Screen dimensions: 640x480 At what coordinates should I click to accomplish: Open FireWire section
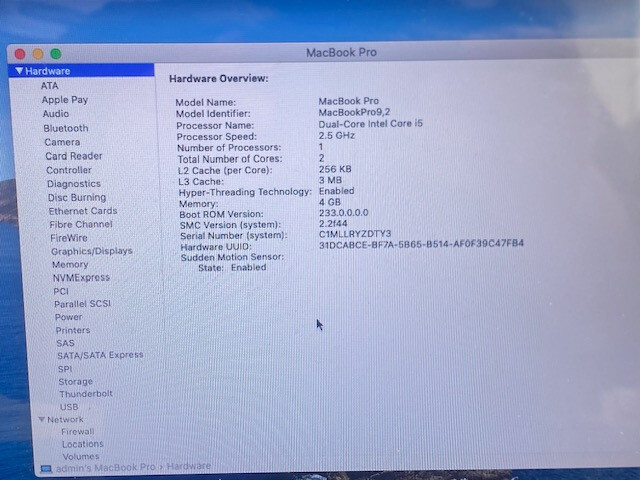69,238
